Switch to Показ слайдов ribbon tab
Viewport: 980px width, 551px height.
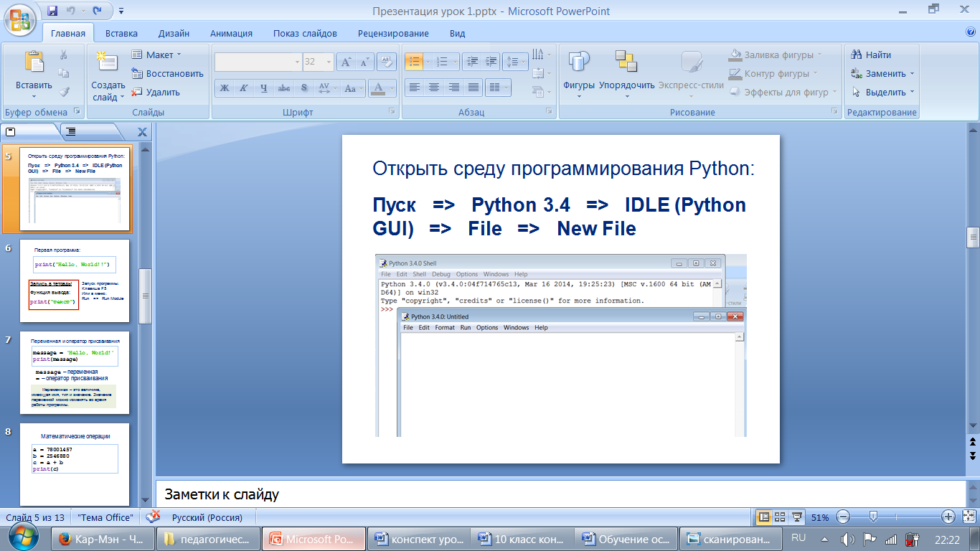305,33
